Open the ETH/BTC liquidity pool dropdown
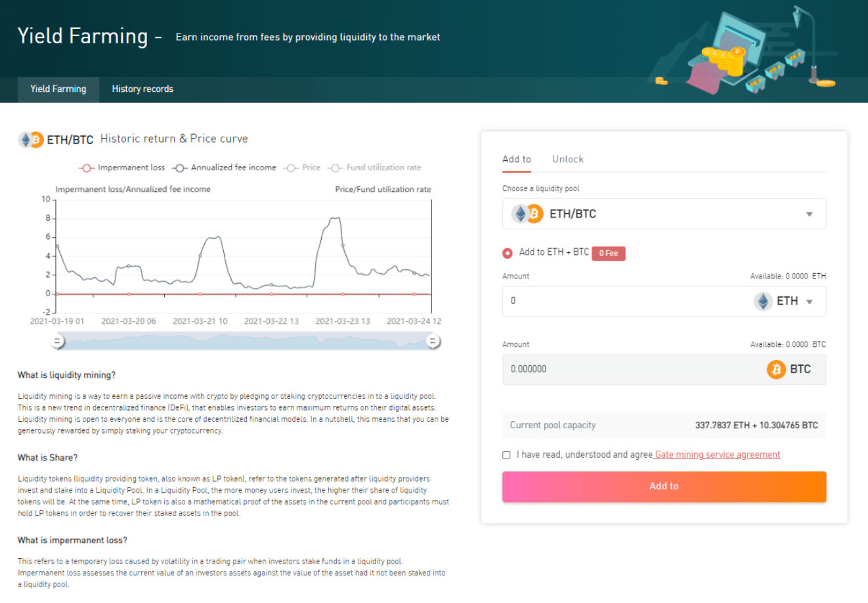The height and width of the screenshot is (603, 868). coord(664,214)
